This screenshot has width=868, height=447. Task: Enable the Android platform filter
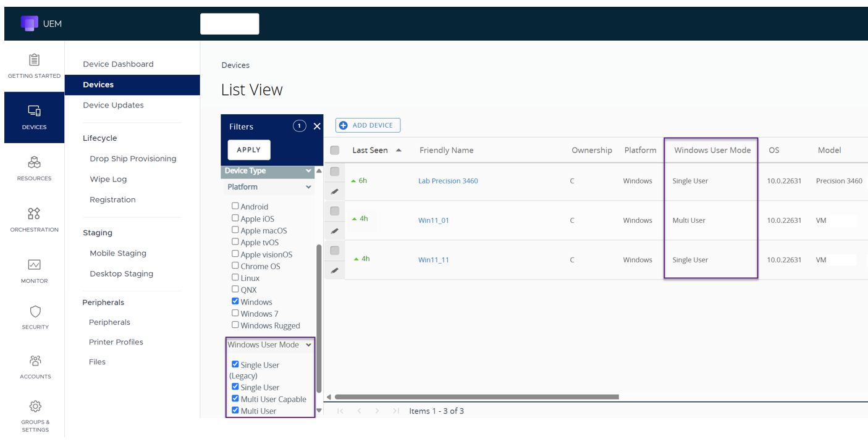(235, 206)
